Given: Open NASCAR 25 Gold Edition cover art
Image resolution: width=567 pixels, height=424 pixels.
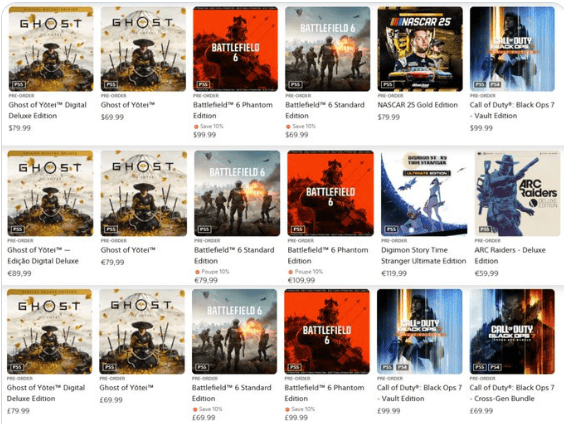Looking at the screenshot, I should click(x=420, y=49).
